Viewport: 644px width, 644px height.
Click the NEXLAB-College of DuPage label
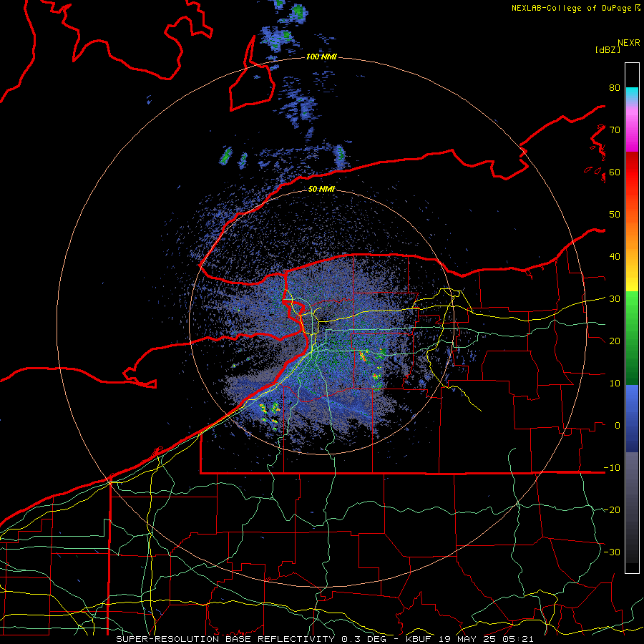coord(571,8)
